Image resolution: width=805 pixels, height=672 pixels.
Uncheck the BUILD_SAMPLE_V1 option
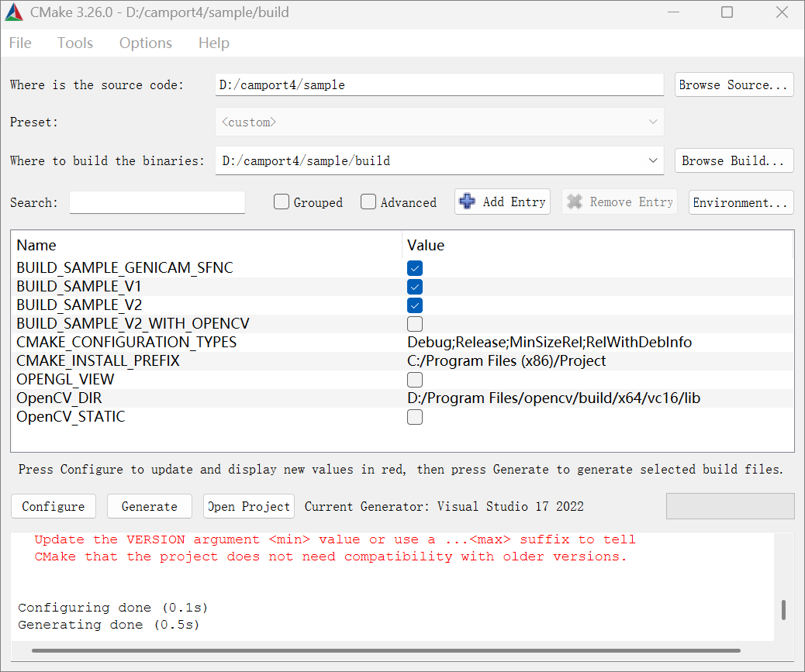pyautogui.click(x=415, y=287)
